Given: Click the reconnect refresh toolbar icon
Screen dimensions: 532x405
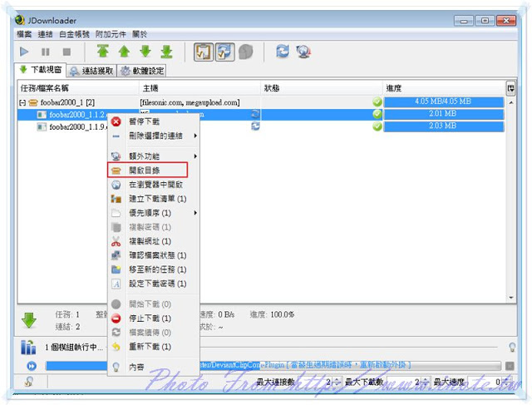Looking at the screenshot, I should [x=283, y=52].
